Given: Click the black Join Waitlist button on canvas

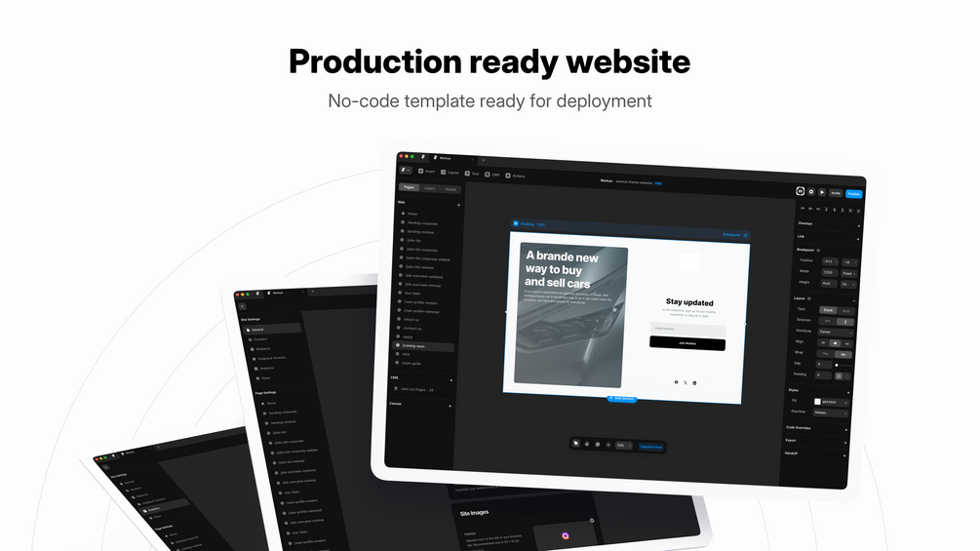Looking at the screenshot, I should click(687, 343).
